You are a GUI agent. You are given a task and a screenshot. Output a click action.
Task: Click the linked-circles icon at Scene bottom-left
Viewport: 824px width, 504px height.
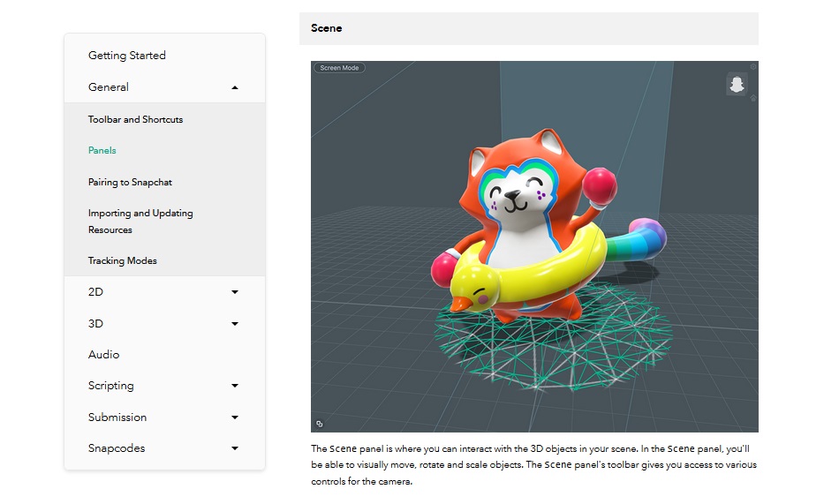[319, 424]
